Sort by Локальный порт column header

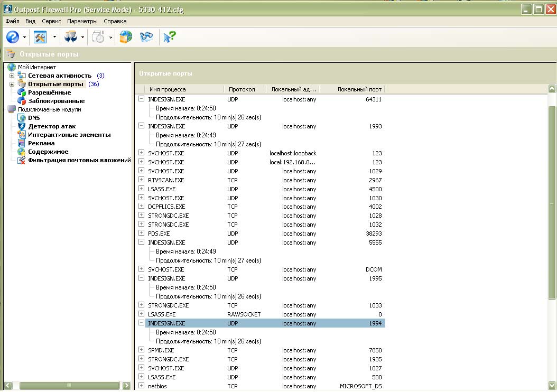tap(351, 89)
